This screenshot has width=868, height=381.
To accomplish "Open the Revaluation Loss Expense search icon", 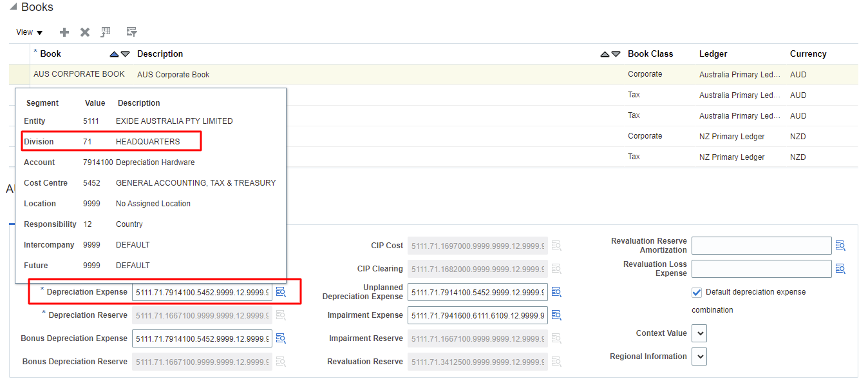I will [x=840, y=269].
